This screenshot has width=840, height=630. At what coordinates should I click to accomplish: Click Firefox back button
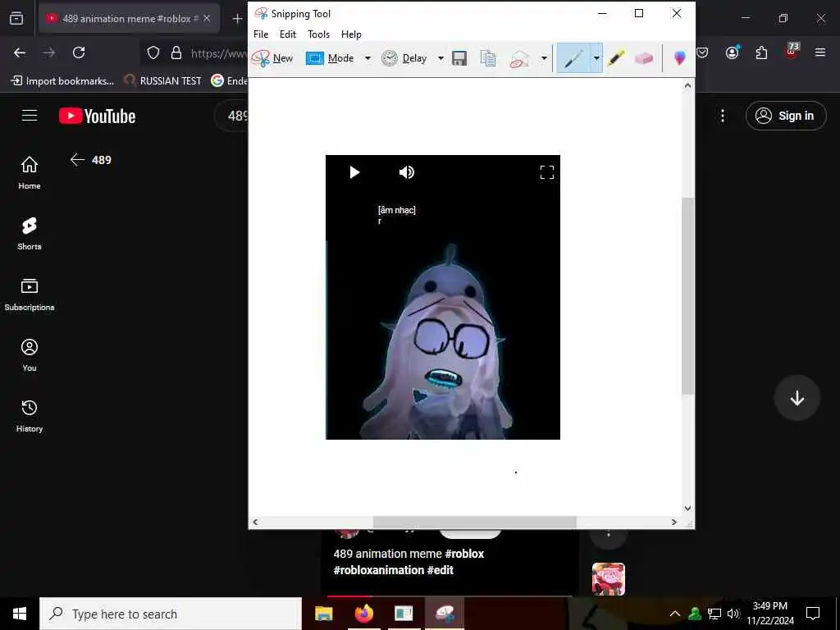pyautogui.click(x=20, y=52)
